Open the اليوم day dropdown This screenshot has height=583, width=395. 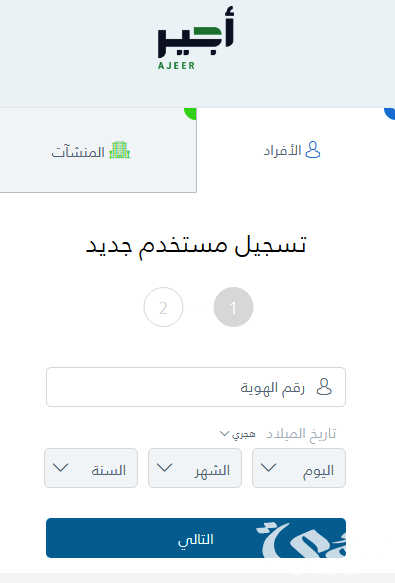299,468
